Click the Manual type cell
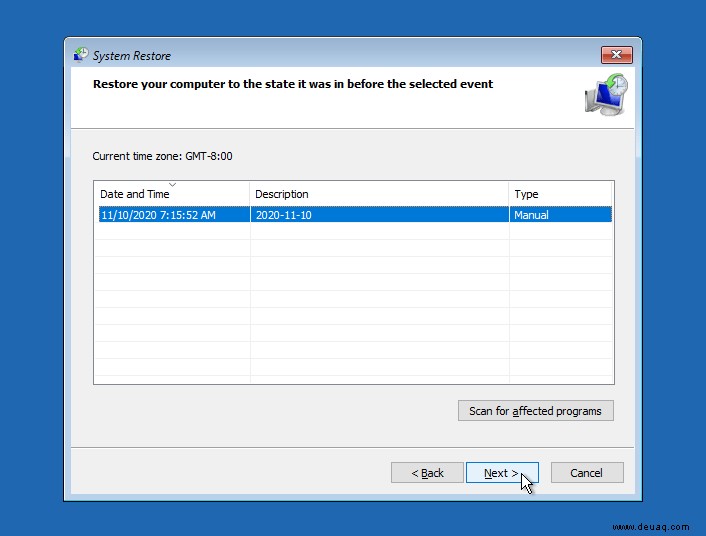This screenshot has width=706, height=536. [x=531, y=215]
